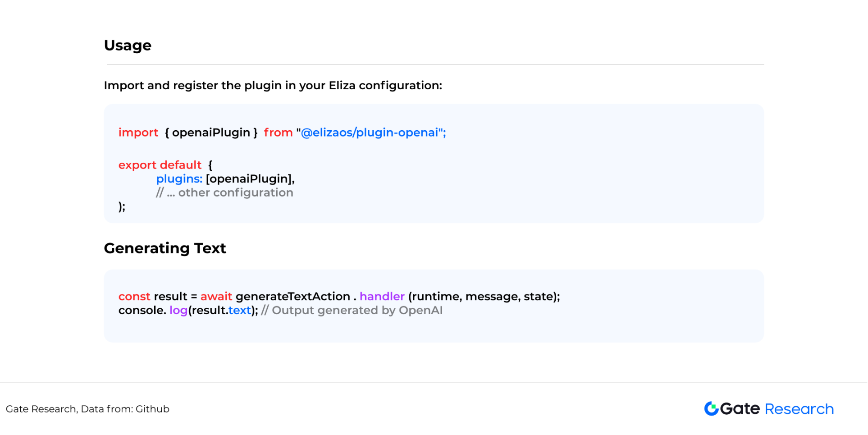This screenshot has width=868, height=435.
Task: Click '{ openaiPlugin }' in the import line
Action: pos(211,133)
